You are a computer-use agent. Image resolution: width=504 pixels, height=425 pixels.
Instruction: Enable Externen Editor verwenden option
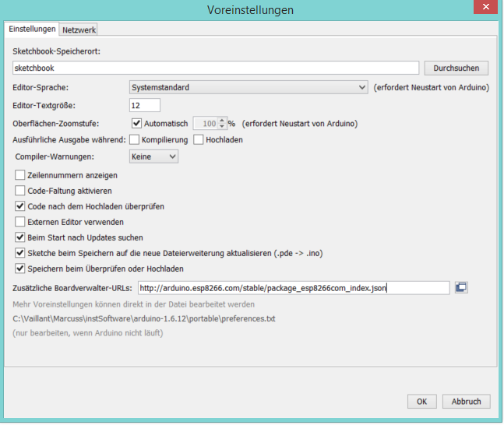tap(20, 223)
